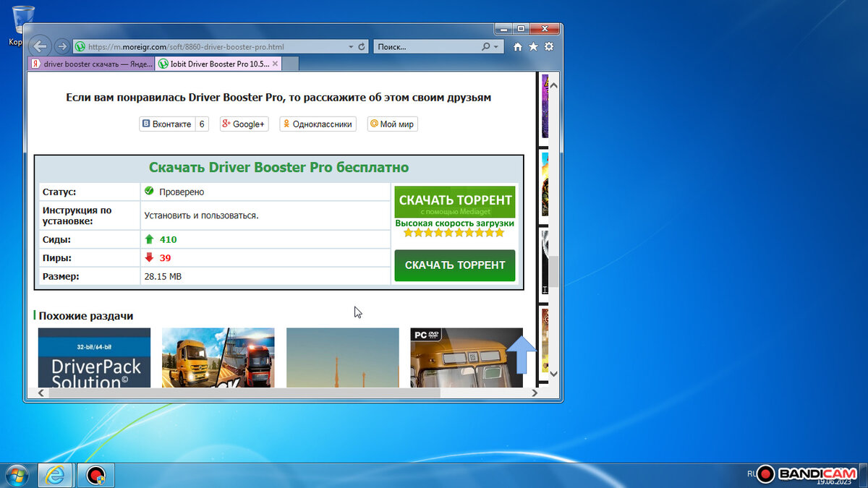Click Internet Explorer taskbar icon
The height and width of the screenshot is (488, 868).
55,475
